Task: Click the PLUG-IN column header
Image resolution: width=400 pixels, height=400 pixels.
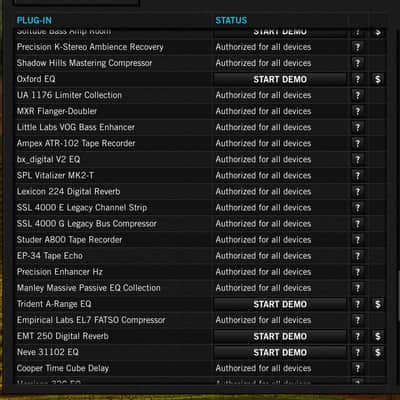Action: pyautogui.click(x=34, y=20)
